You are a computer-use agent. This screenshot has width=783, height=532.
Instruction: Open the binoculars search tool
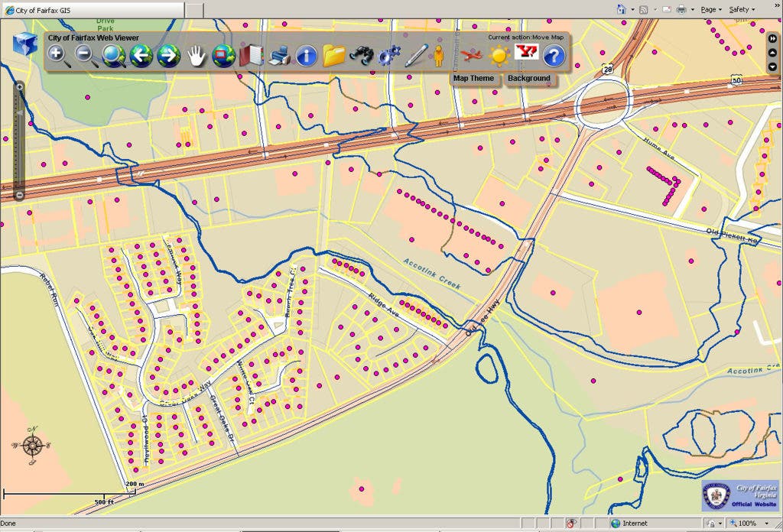pyautogui.click(x=362, y=55)
